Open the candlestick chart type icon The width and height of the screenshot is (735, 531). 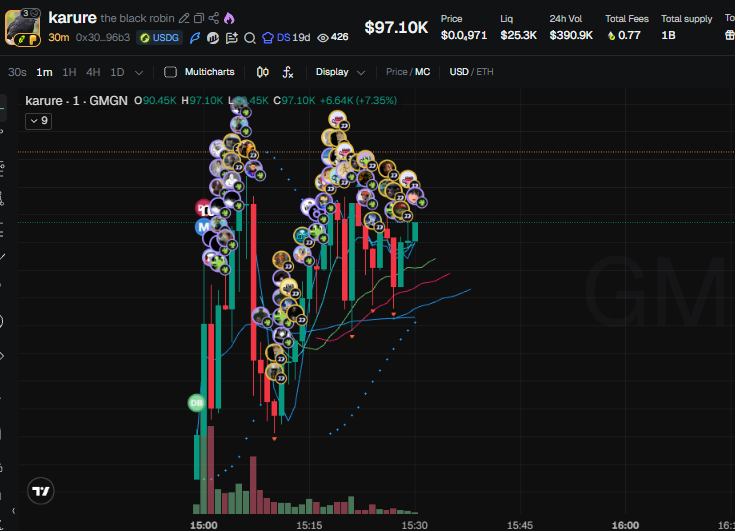[x=262, y=72]
